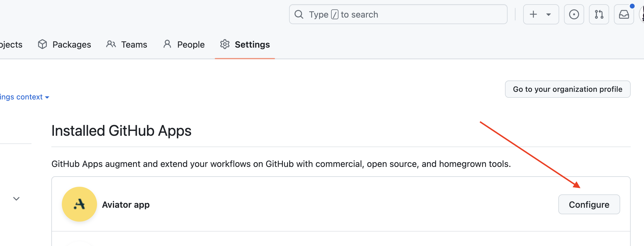Click the Packages cube icon
The height and width of the screenshot is (246, 644).
pyautogui.click(x=43, y=44)
